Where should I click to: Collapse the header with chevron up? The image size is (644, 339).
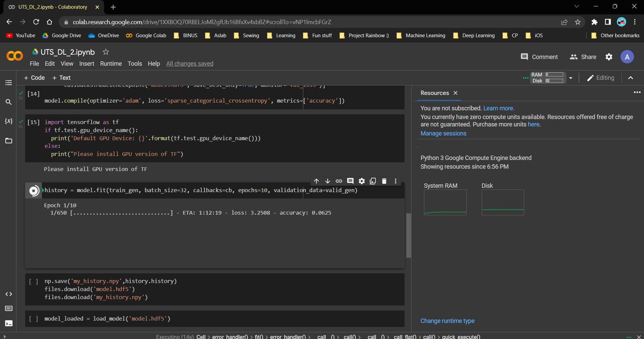click(631, 78)
